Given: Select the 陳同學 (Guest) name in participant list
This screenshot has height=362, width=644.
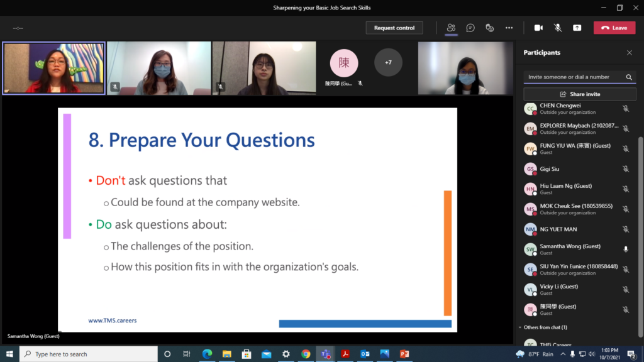Looking at the screenshot, I should [x=558, y=307].
